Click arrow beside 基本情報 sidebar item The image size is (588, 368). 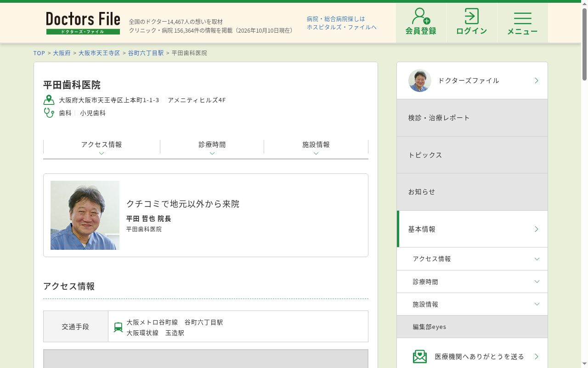[x=537, y=229]
